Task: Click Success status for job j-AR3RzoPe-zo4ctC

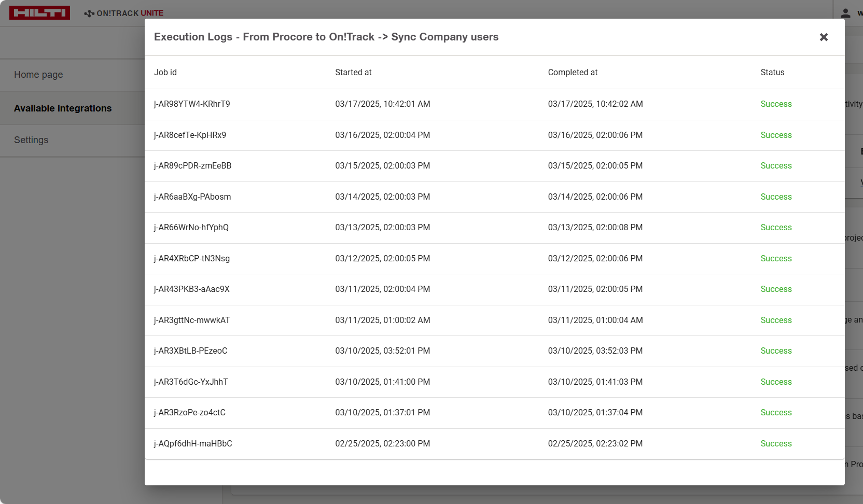Action: (776, 413)
